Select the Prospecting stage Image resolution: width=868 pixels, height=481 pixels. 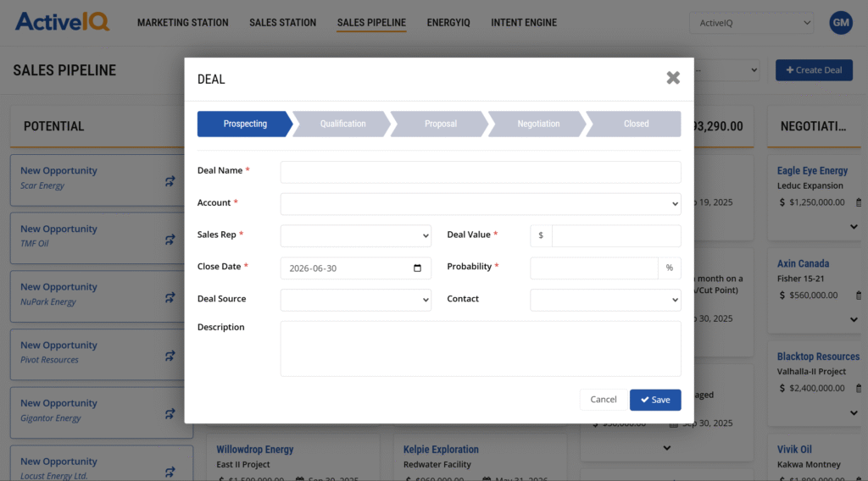245,124
